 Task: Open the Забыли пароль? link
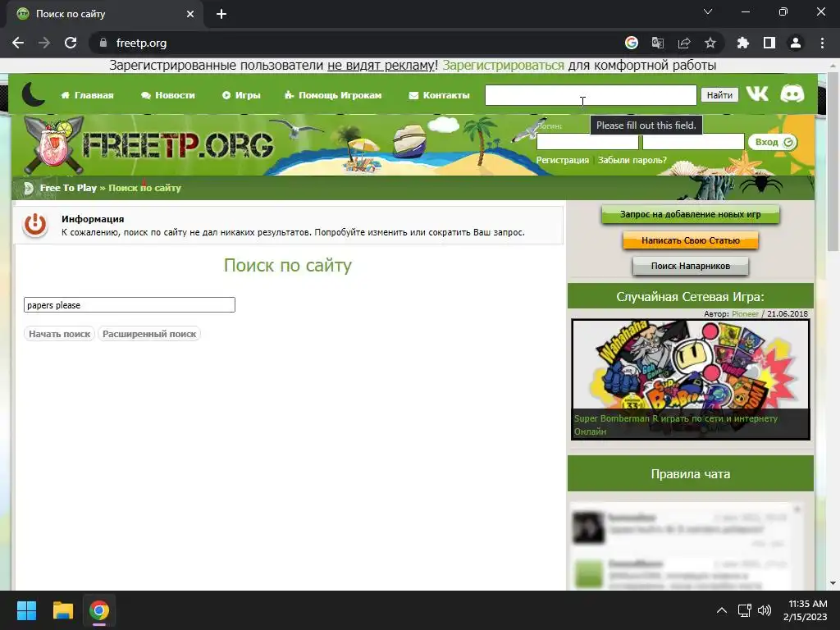coord(632,160)
